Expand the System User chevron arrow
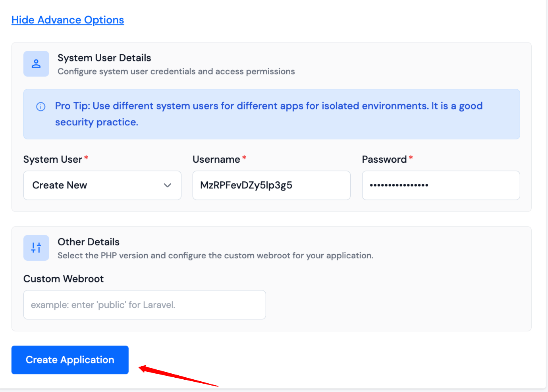Screen dimensions: 548x392 click(168, 185)
